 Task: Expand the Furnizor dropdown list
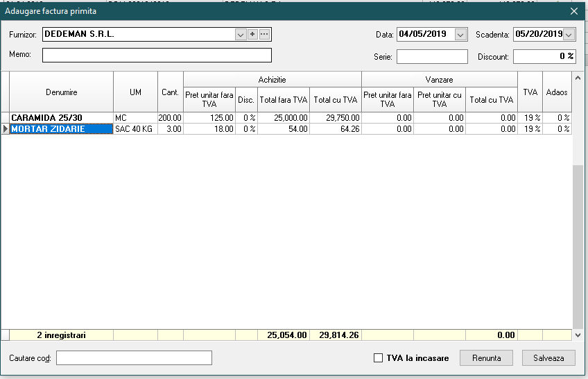[x=241, y=34]
